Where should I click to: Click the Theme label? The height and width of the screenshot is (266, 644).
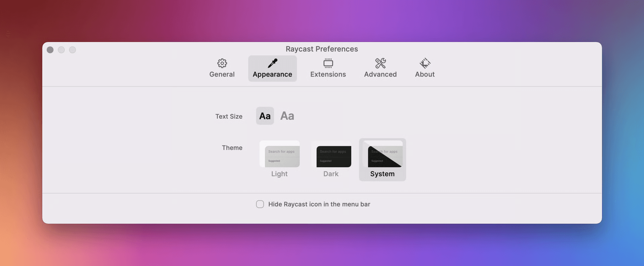[x=232, y=148]
